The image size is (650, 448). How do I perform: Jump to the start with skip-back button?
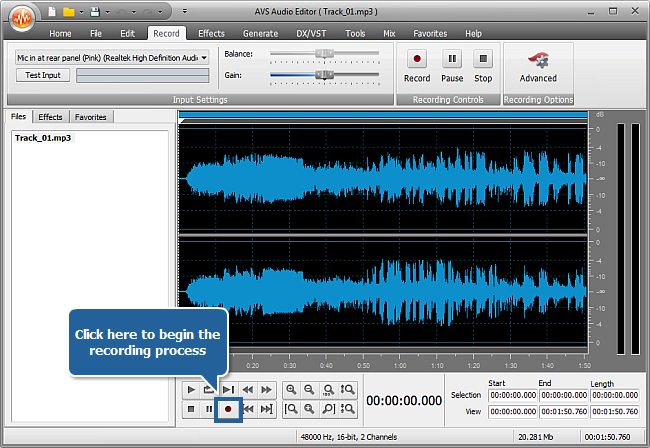(x=248, y=409)
